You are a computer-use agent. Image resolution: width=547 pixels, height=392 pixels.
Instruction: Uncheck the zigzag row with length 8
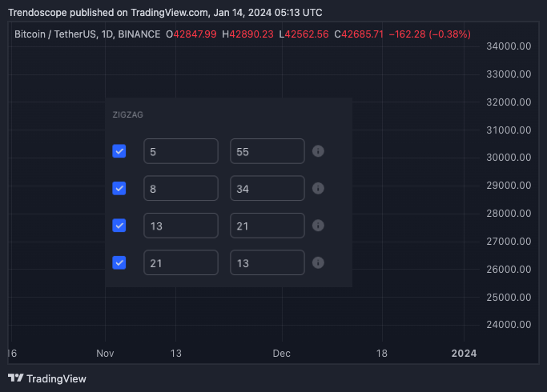click(119, 189)
